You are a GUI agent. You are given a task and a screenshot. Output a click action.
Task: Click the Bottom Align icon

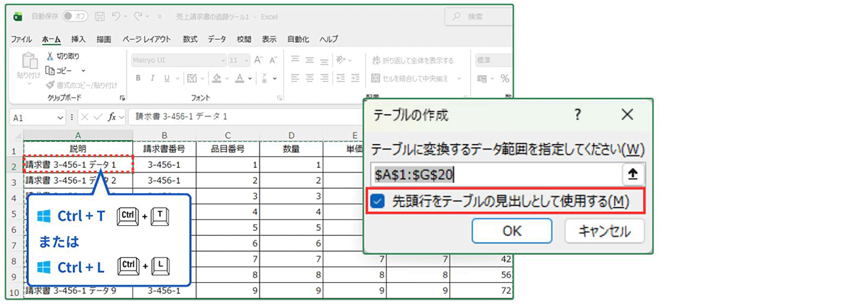point(325,61)
